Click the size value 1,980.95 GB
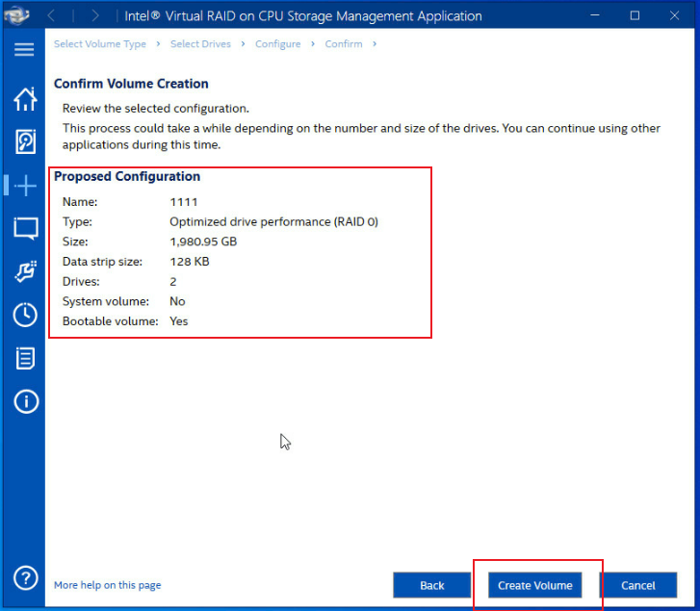 pyautogui.click(x=203, y=242)
